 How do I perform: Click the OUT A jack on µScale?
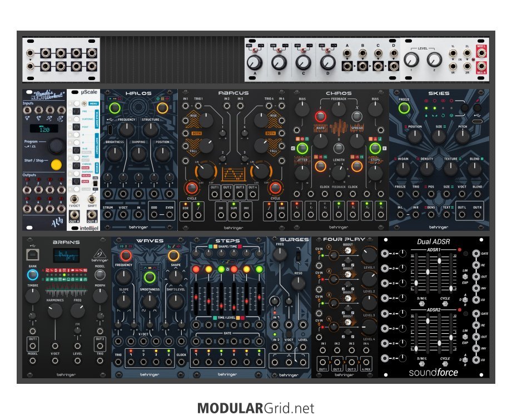74,215
